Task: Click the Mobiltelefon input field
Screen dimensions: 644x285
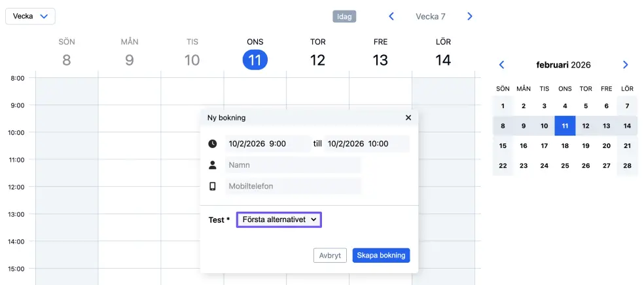Action: pyautogui.click(x=293, y=186)
